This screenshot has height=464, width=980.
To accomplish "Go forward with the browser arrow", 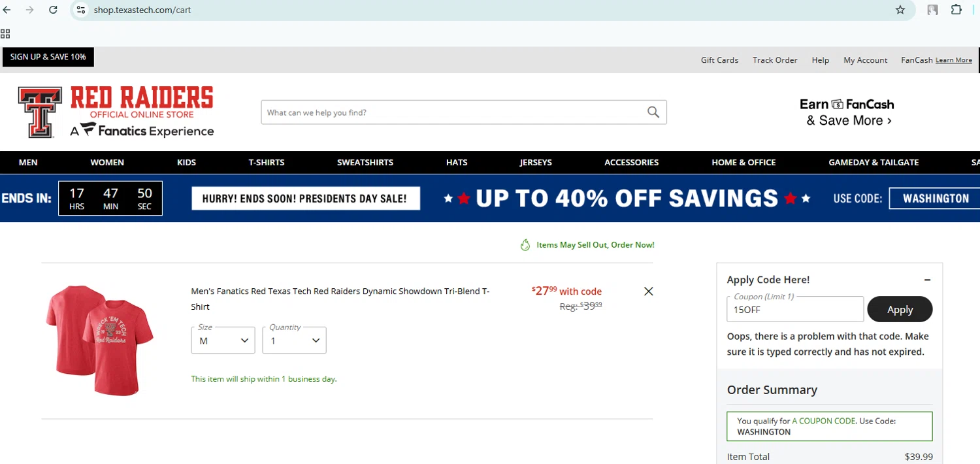I will tap(29, 10).
